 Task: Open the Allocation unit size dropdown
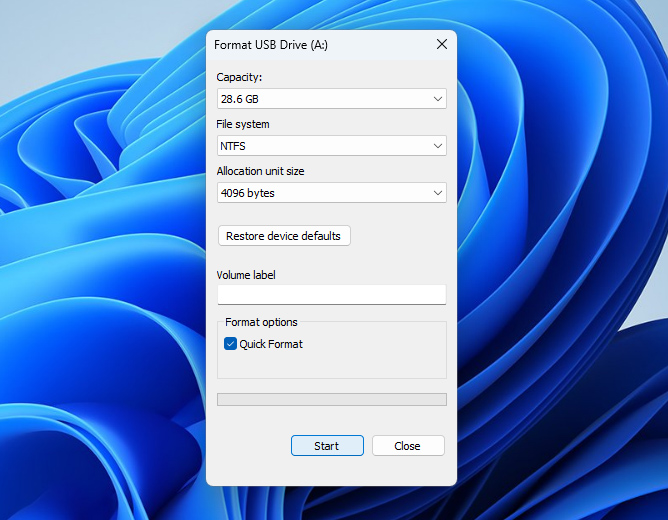click(x=331, y=193)
